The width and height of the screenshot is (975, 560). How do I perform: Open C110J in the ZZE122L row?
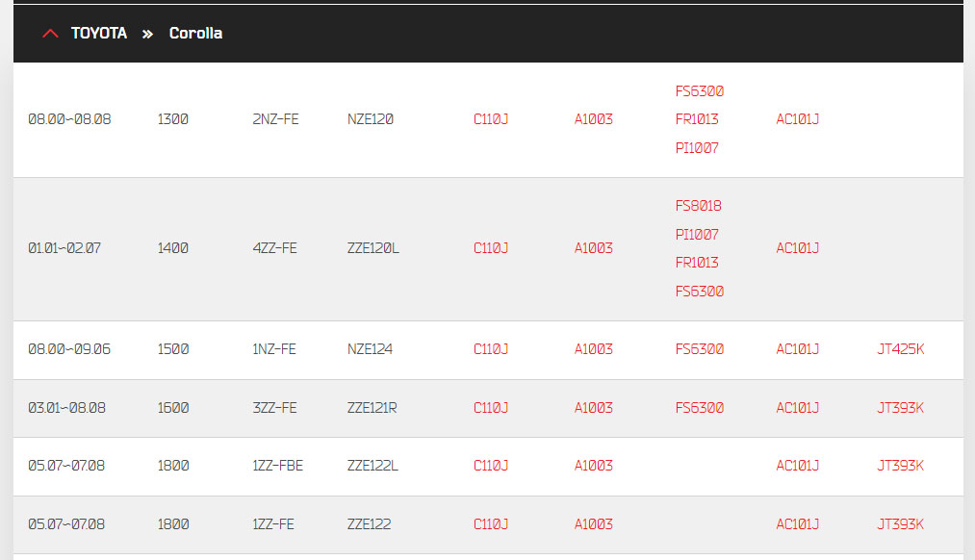click(491, 466)
